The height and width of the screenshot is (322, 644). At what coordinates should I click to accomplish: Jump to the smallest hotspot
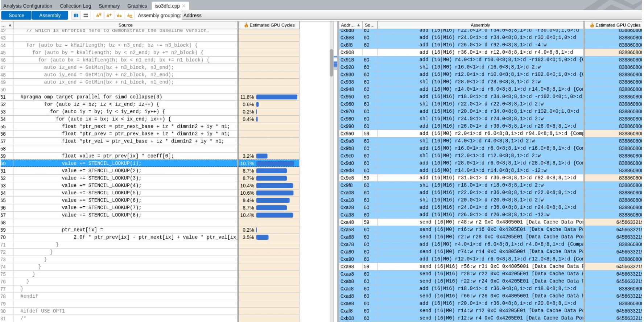click(x=130, y=15)
